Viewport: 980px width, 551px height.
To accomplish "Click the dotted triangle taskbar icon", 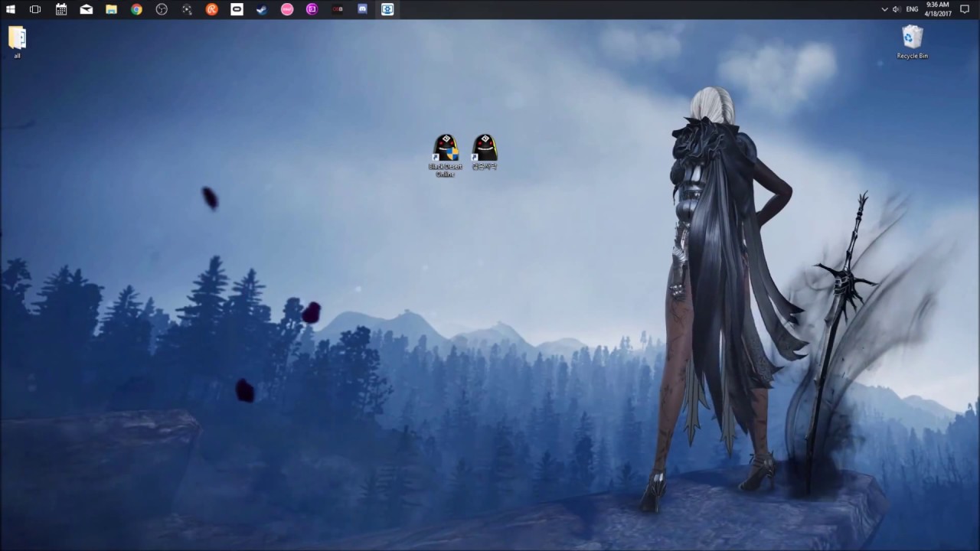I will click(187, 9).
